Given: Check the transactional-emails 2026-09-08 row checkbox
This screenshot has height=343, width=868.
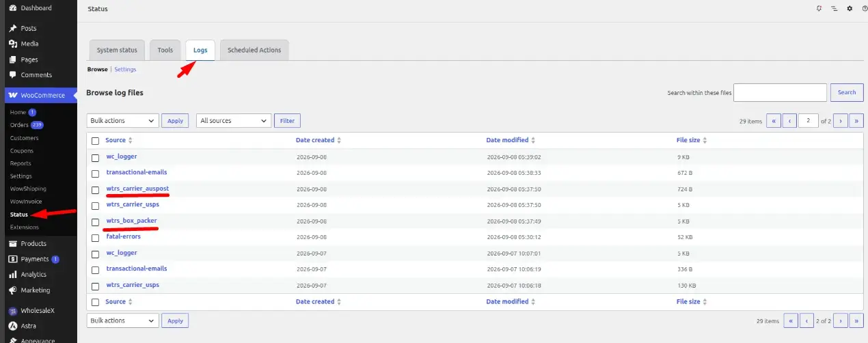Looking at the screenshot, I should click(95, 173).
